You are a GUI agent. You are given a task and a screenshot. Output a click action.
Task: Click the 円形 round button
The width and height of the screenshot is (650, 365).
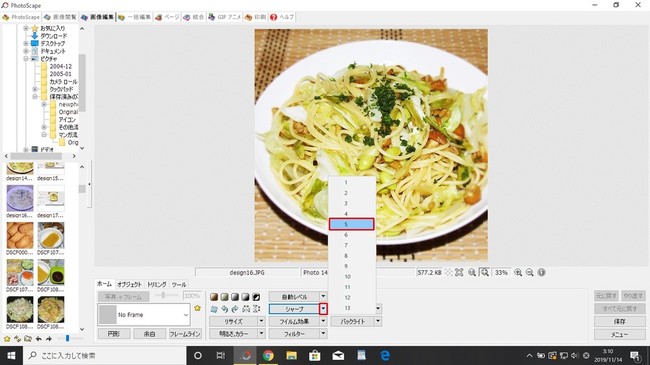coord(114,333)
